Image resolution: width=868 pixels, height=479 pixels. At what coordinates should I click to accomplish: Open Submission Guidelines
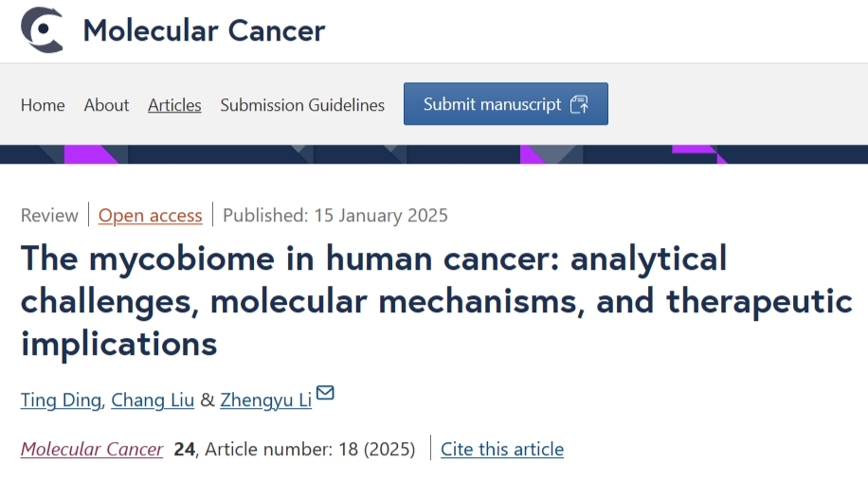[302, 104]
